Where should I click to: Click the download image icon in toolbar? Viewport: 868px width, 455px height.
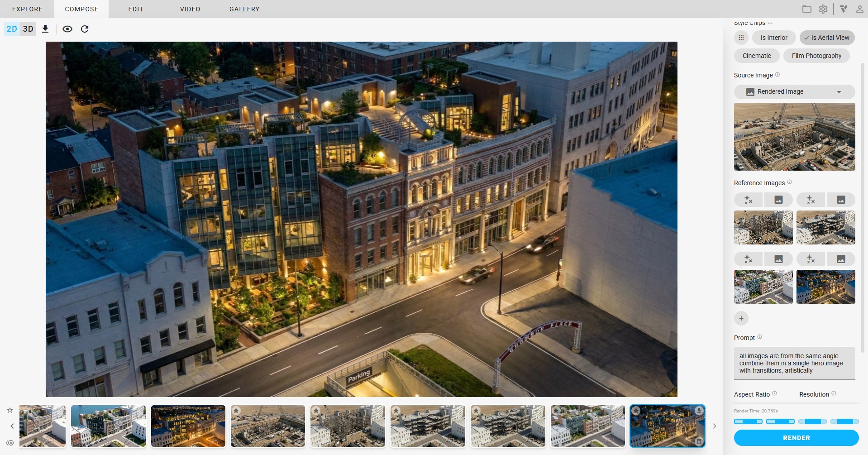click(45, 29)
